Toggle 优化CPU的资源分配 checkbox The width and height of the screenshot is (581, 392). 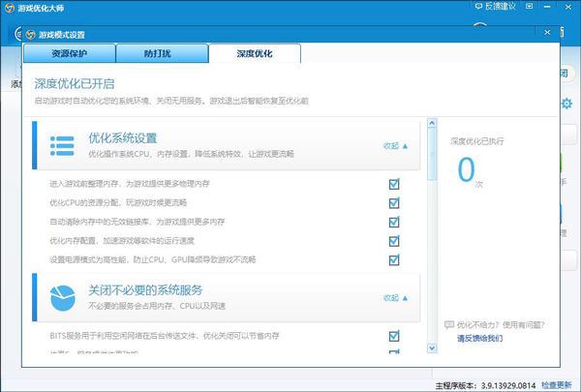pyautogui.click(x=394, y=203)
